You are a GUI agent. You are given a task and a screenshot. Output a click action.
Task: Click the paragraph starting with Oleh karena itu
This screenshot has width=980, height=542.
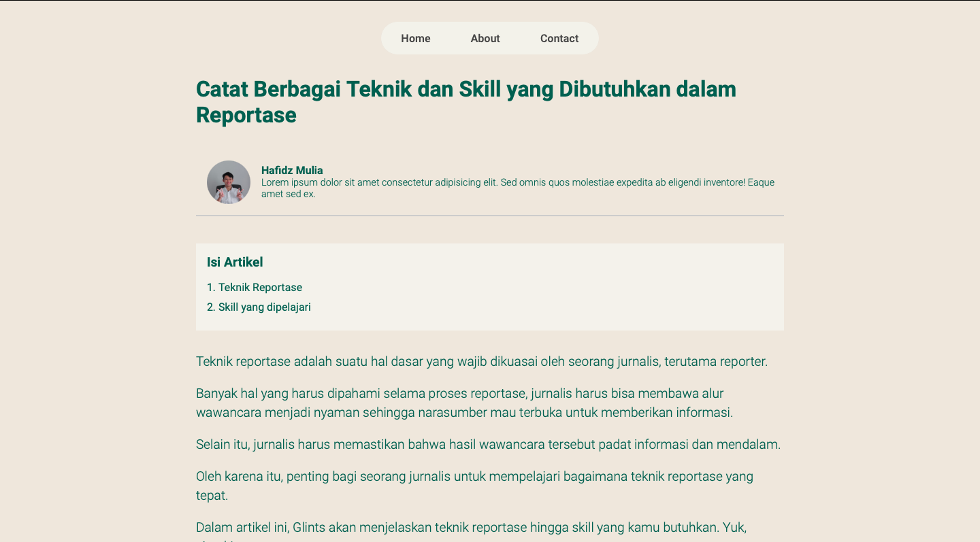[x=474, y=485]
